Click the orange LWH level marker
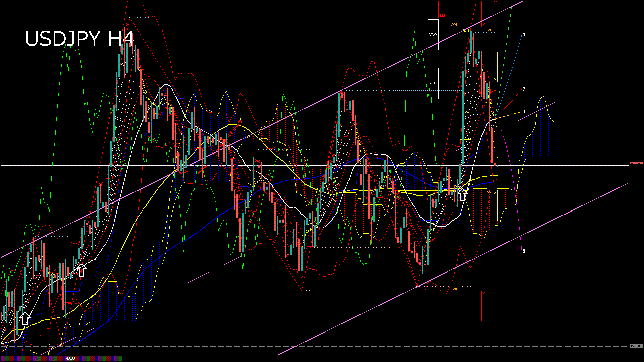This screenshot has height=362, width=644. (x=455, y=24)
